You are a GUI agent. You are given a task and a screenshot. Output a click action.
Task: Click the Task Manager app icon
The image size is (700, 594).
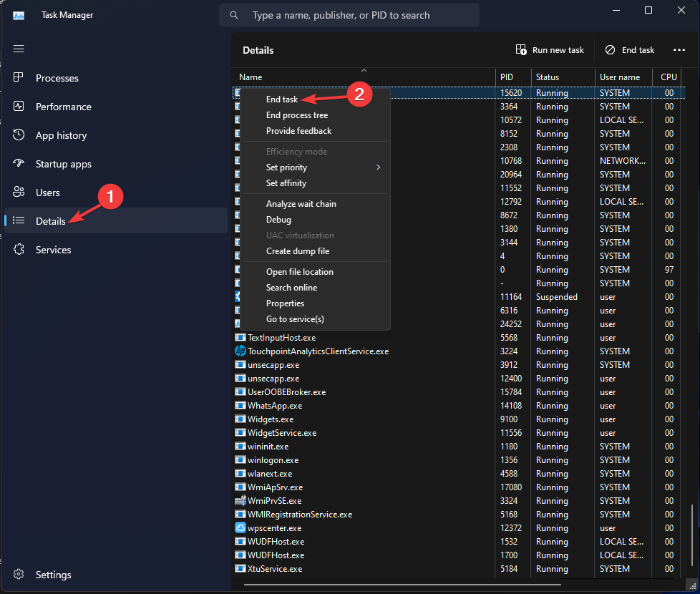(x=19, y=16)
